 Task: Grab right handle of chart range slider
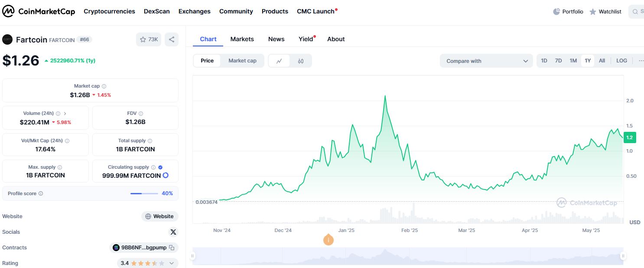623,256
